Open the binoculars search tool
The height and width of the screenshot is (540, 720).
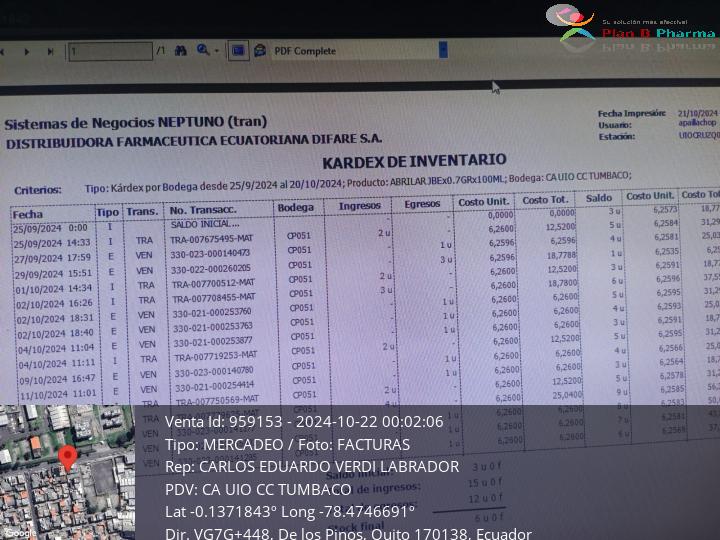(180, 51)
